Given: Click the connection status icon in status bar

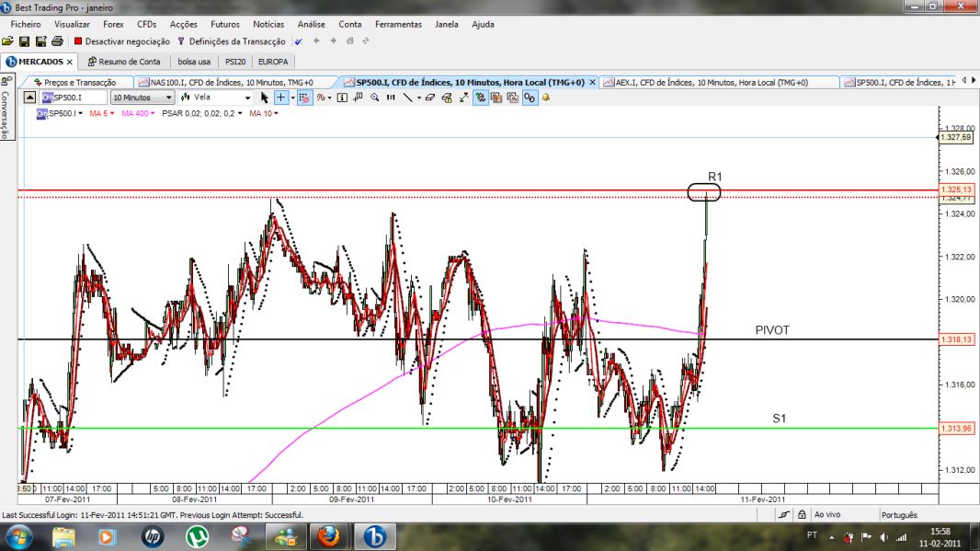Looking at the screenshot, I should [784, 515].
